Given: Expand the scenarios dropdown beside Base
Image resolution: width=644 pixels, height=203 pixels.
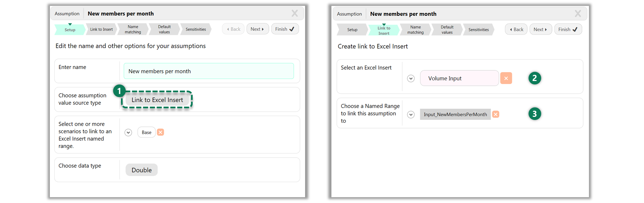Looking at the screenshot, I should tap(128, 133).
